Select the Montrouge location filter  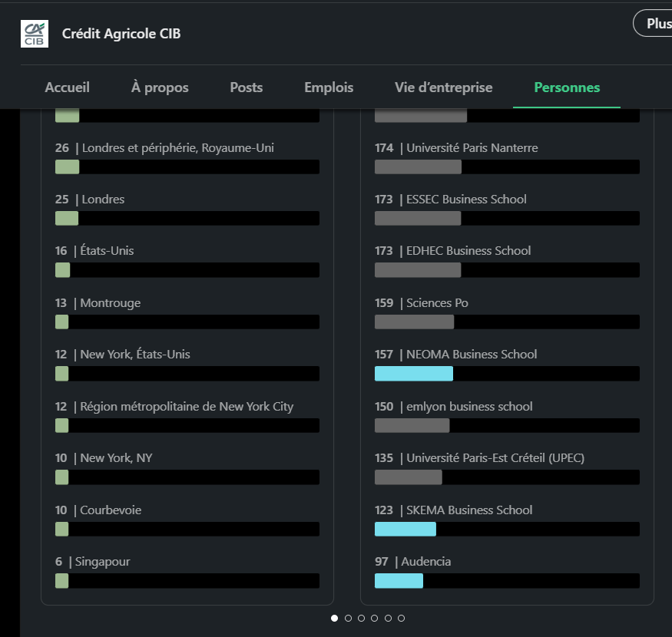point(187,312)
